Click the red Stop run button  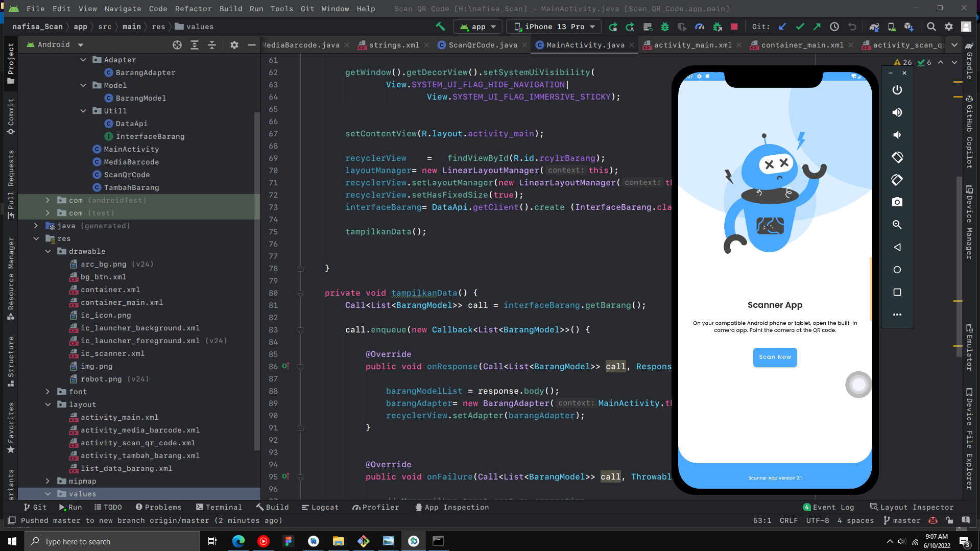[734, 27]
